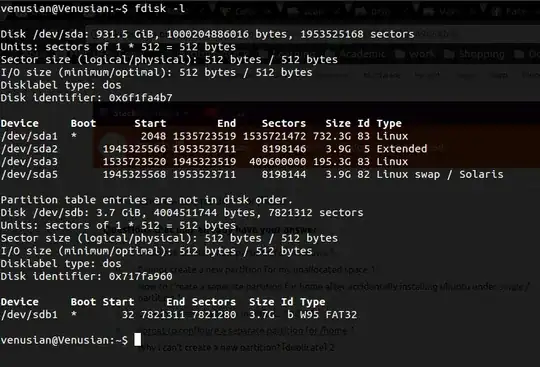The height and width of the screenshot is (367, 540).
Task: Click the Work bookmark folder icon
Action: click(400, 54)
